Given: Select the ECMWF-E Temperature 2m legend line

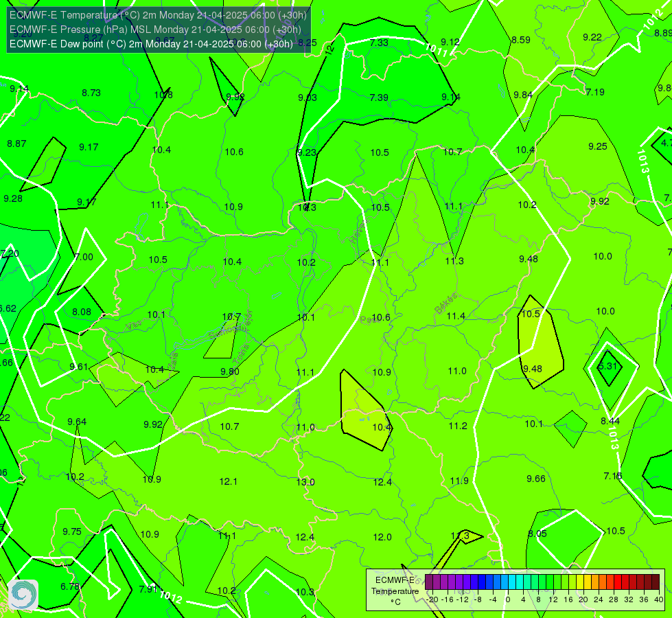Looking at the screenshot, I should coord(158,15).
